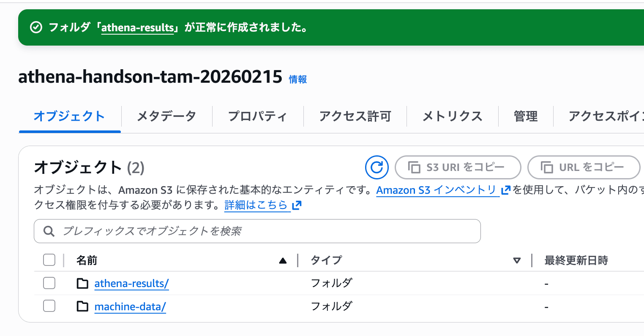Click the machine-data folder icon
The height and width of the screenshot is (336, 644).
82,306
